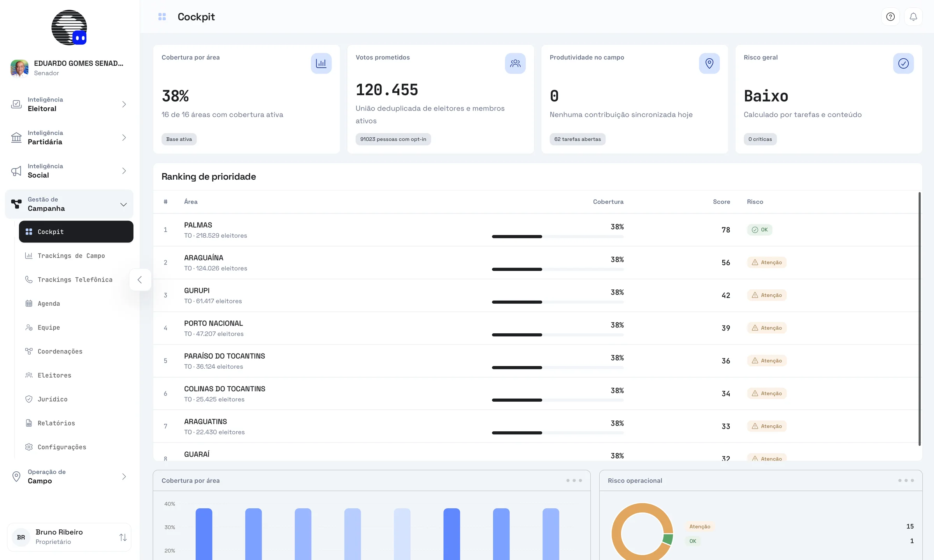Click the Cockpit grid icon in header
This screenshot has height=560, width=934.
[x=162, y=17]
